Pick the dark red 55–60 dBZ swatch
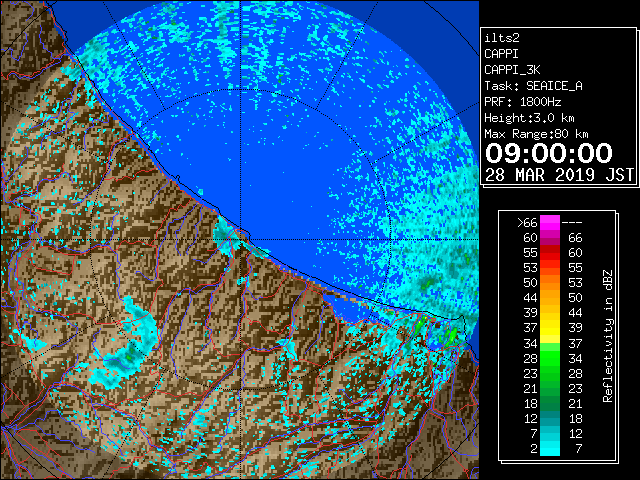Screen dimensions: 640x480 550,253
